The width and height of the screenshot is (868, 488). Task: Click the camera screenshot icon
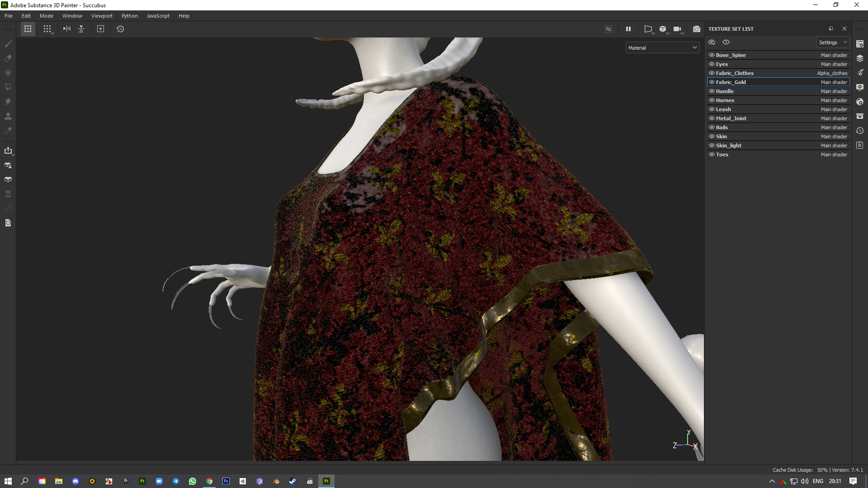[697, 29]
